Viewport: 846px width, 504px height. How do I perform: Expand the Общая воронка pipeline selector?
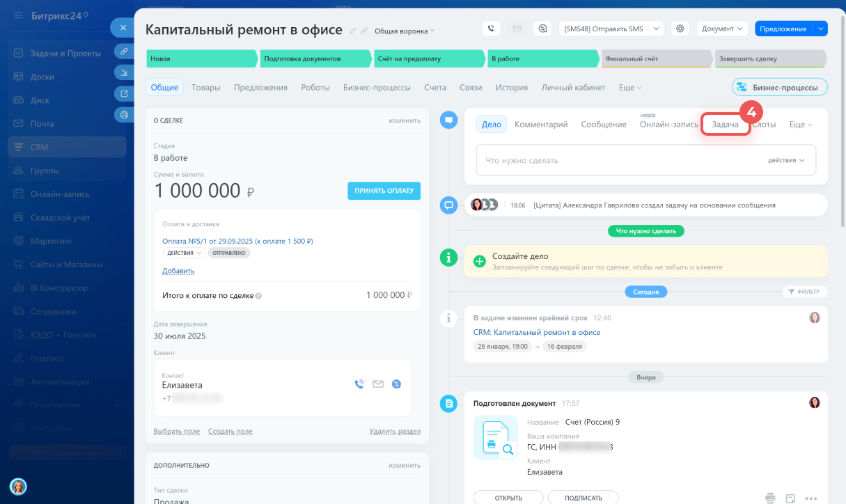404,31
